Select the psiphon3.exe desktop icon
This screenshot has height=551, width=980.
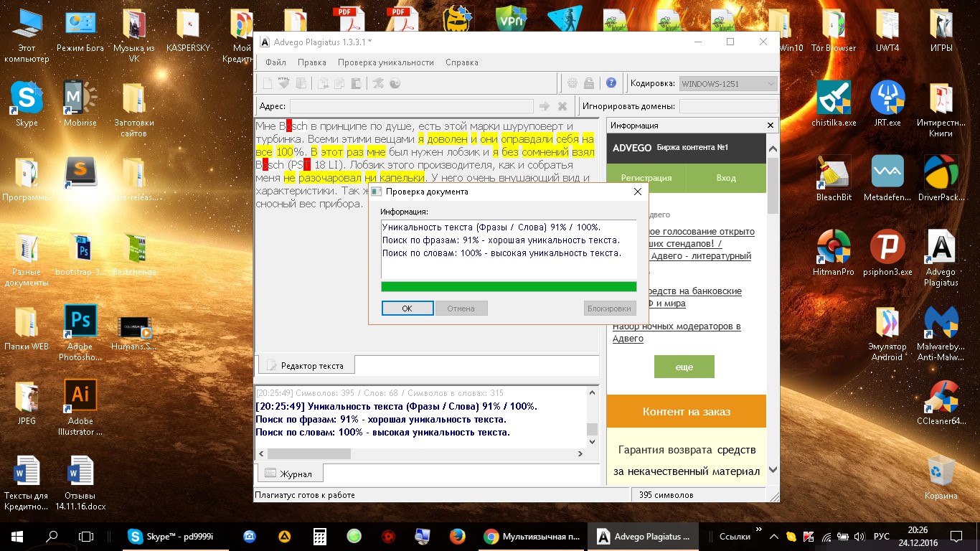(x=887, y=253)
